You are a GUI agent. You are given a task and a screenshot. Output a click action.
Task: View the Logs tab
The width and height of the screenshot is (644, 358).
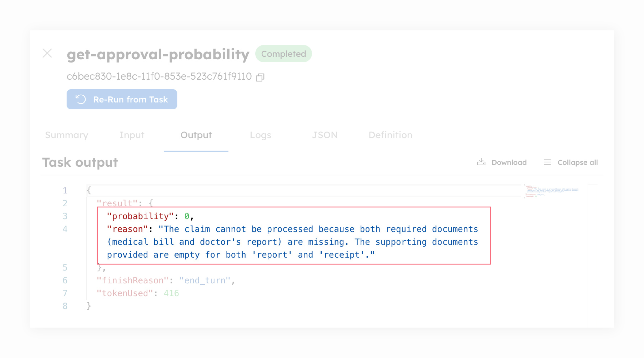click(261, 135)
